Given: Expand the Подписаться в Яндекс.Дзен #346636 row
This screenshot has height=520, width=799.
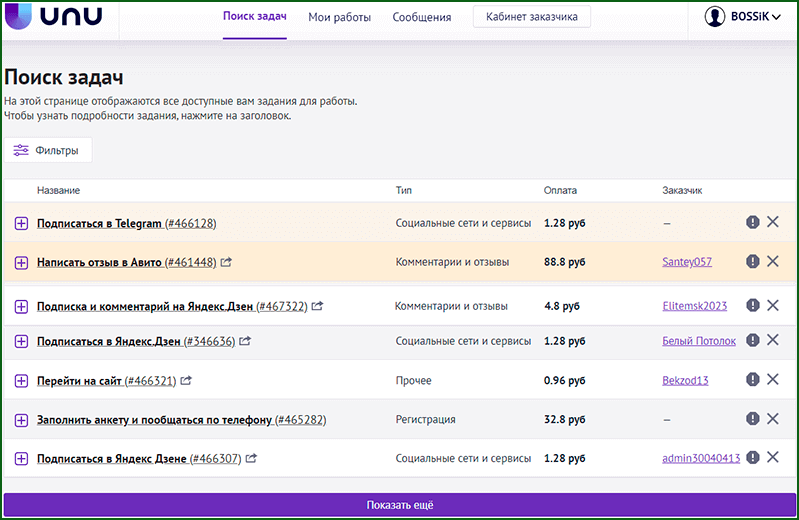Looking at the screenshot, I should (x=21, y=341).
